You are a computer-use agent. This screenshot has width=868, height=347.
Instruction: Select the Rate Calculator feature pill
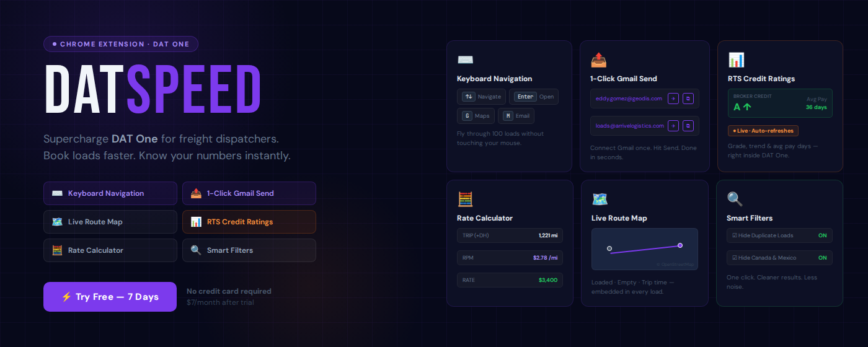(x=110, y=250)
